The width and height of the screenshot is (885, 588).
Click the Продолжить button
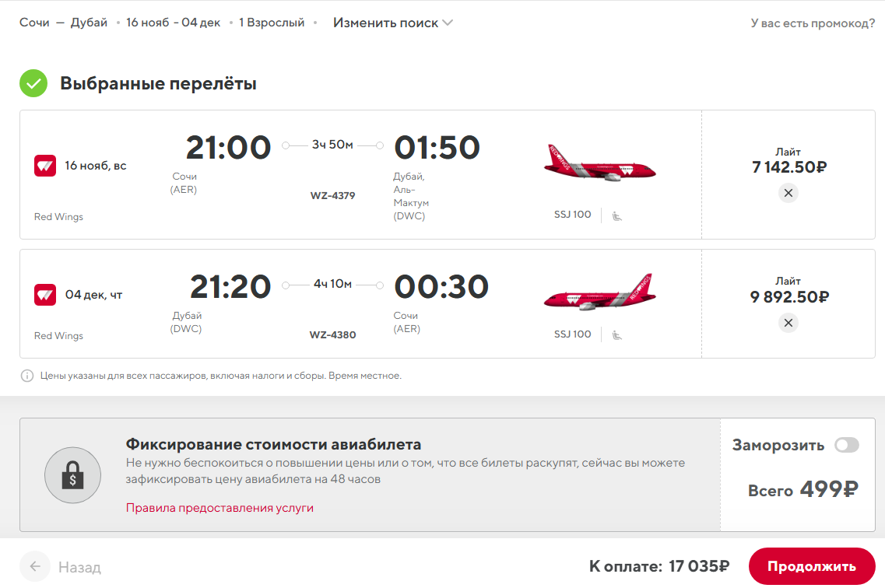coord(812,566)
